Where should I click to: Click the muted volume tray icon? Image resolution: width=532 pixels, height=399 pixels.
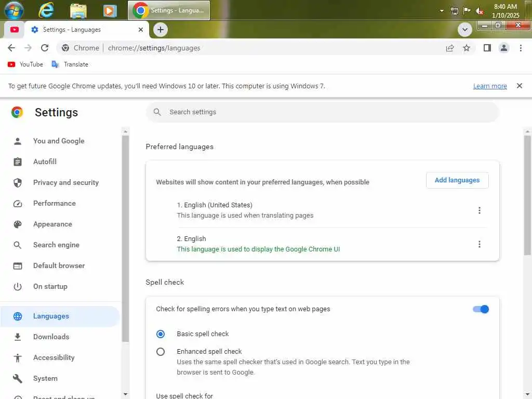point(479,11)
